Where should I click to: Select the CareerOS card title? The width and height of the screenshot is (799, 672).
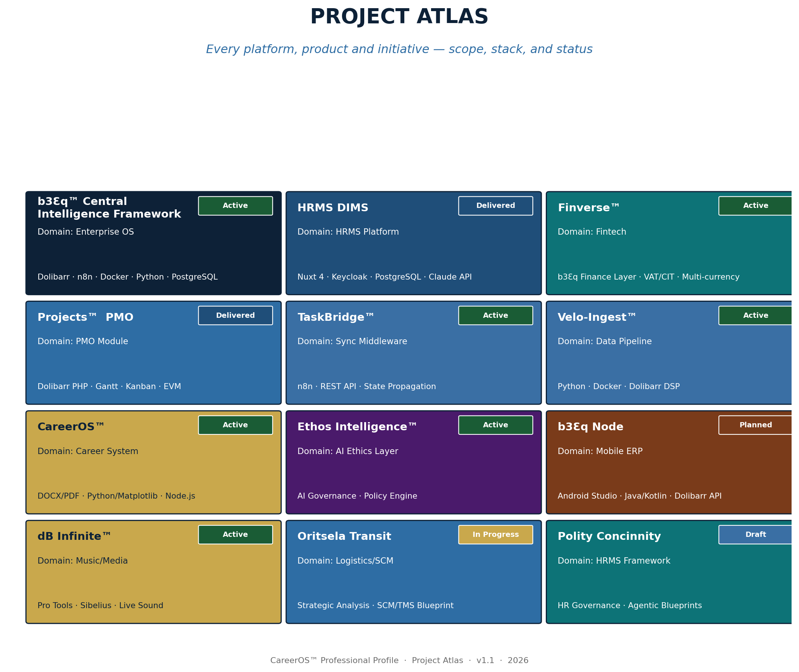tap(71, 427)
